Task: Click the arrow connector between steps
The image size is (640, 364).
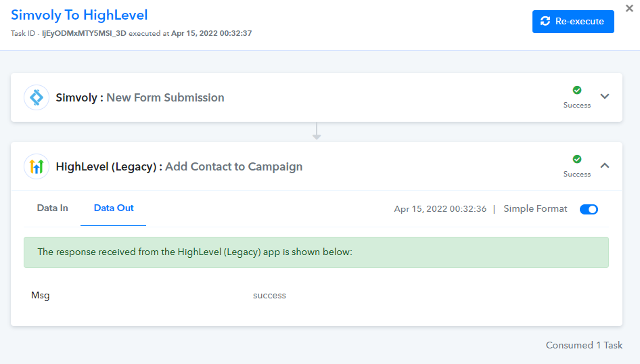Action: [317, 131]
